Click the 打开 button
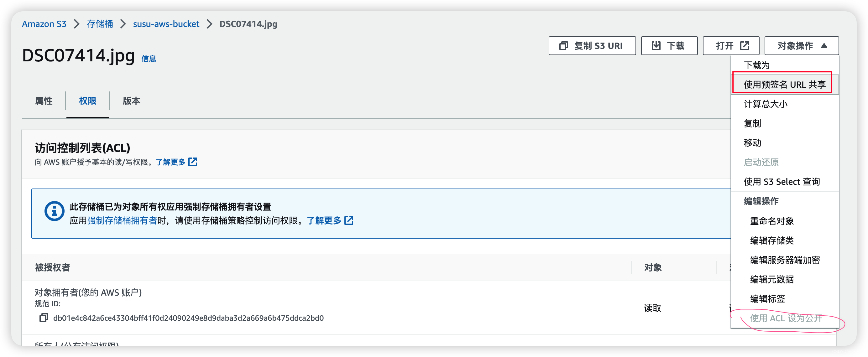The width and height of the screenshot is (868, 357). point(731,46)
